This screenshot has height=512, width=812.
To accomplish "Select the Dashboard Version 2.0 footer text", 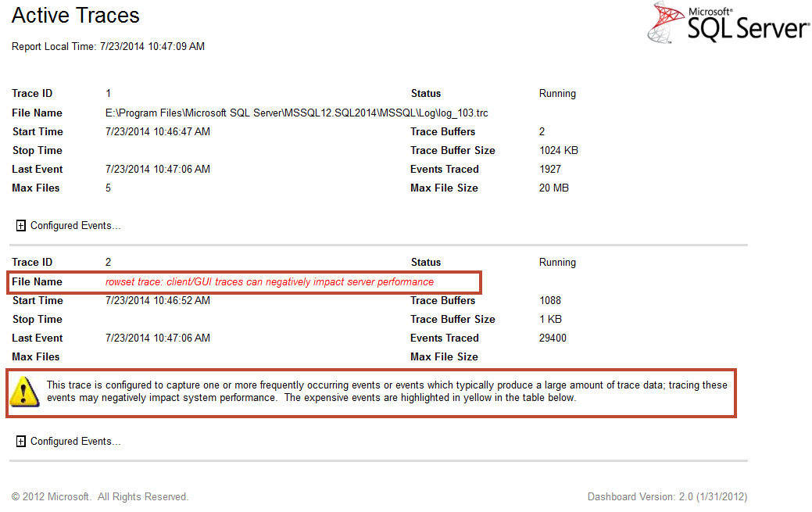I will (667, 497).
